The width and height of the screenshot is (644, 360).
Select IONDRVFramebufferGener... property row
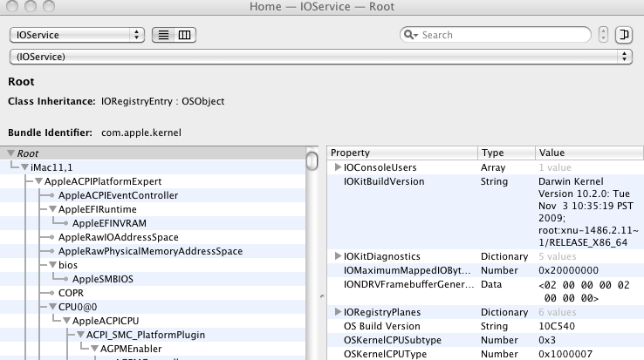pyautogui.click(x=485, y=291)
